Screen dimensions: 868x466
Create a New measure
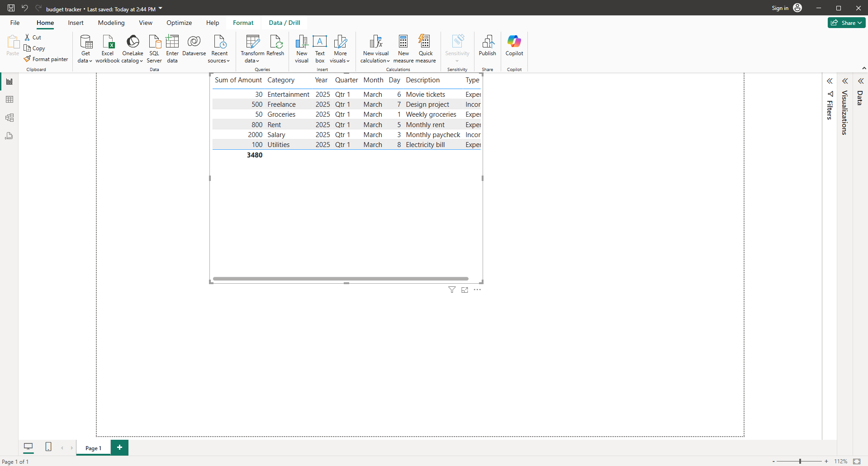click(403, 48)
